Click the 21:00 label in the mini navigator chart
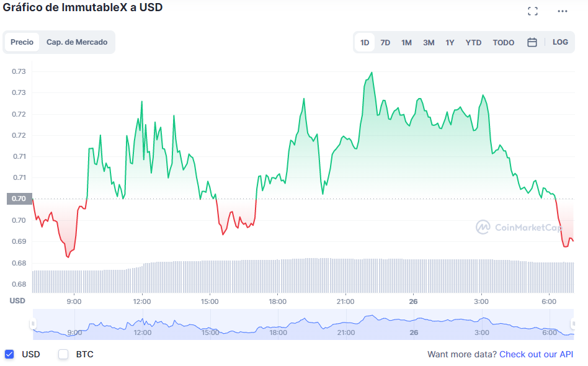The height and width of the screenshot is (366, 588). tap(345, 333)
